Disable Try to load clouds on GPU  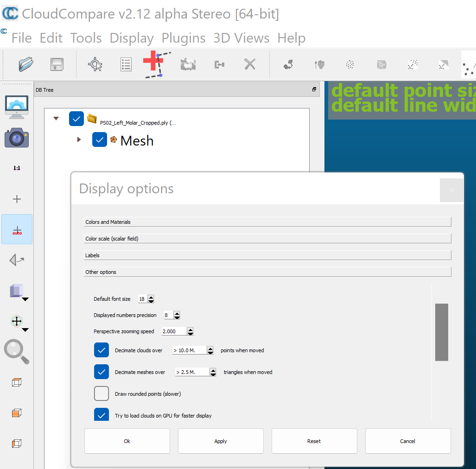click(x=102, y=414)
